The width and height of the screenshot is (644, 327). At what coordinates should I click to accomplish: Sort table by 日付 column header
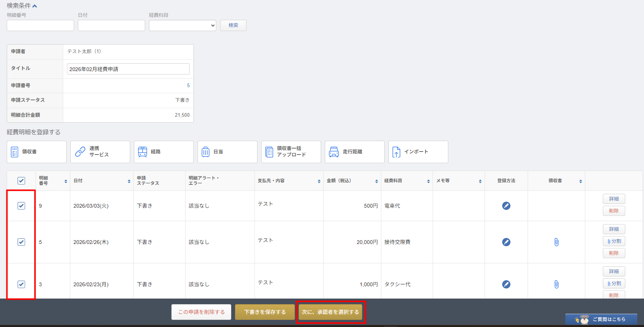pos(129,181)
